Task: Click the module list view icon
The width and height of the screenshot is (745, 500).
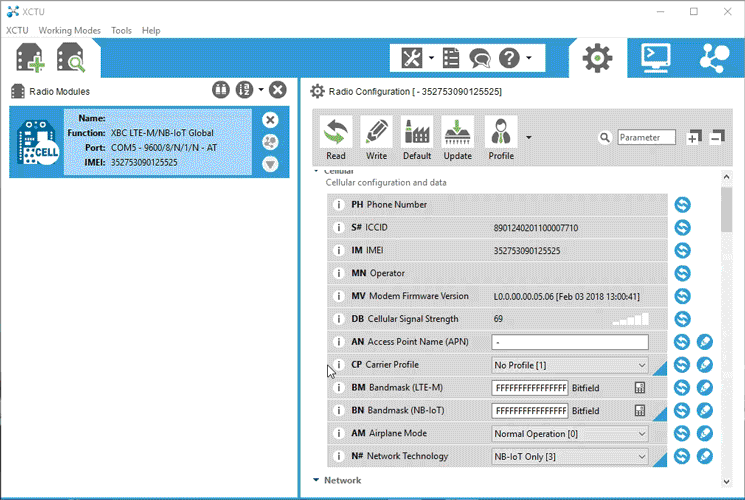Action: coord(220,90)
